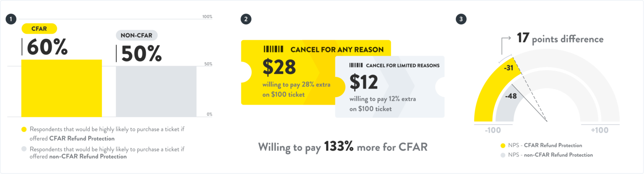Click the yellow 60% CFAR bar
The height and width of the screenshot is (174, 644).
tap(61, 88)
